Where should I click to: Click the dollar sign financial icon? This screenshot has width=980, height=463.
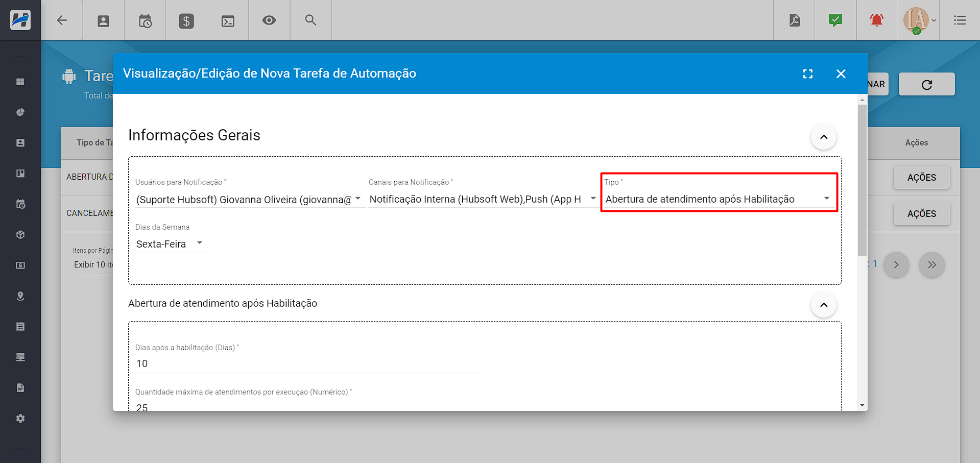[186, 20]
